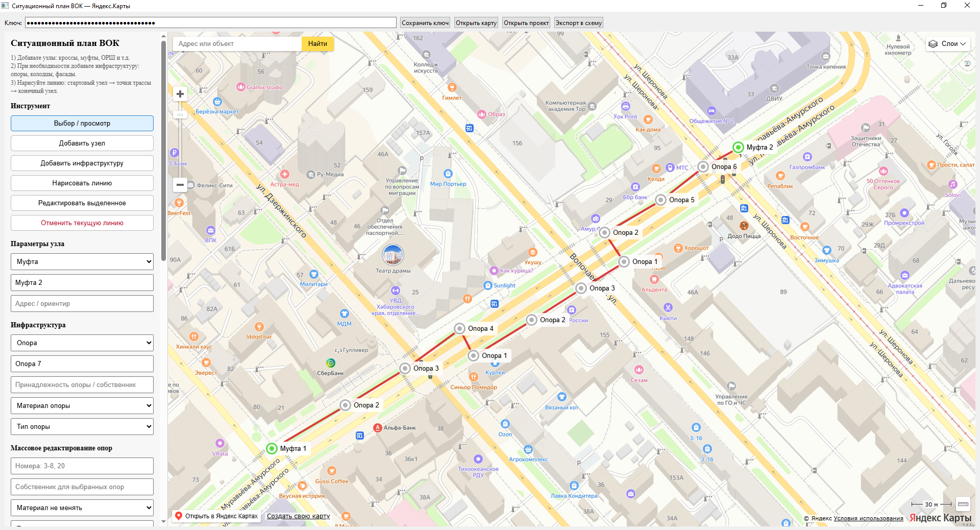Click the Гимлет bar icon

[x=452, y=88]
